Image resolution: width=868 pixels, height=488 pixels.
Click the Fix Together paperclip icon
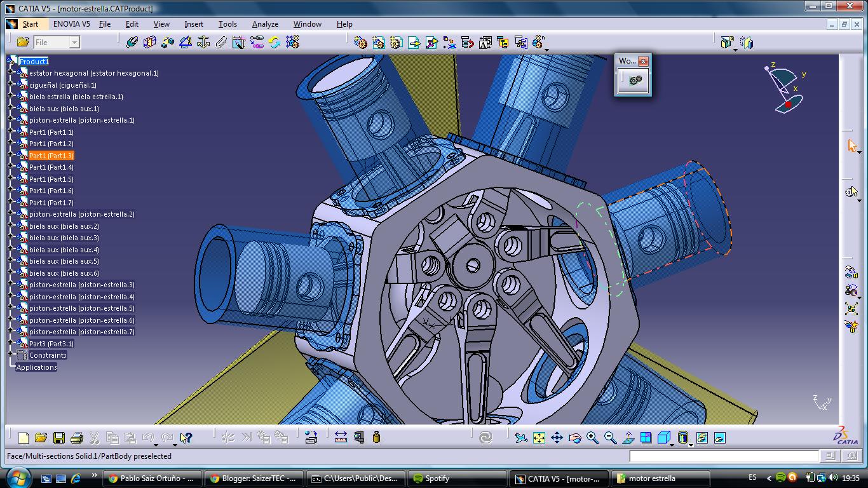221,42
